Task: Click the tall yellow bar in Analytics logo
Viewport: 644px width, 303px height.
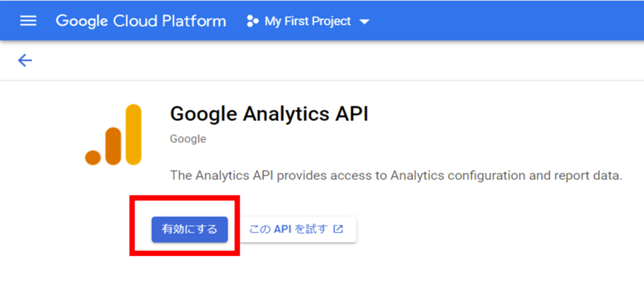Action: 133,134
